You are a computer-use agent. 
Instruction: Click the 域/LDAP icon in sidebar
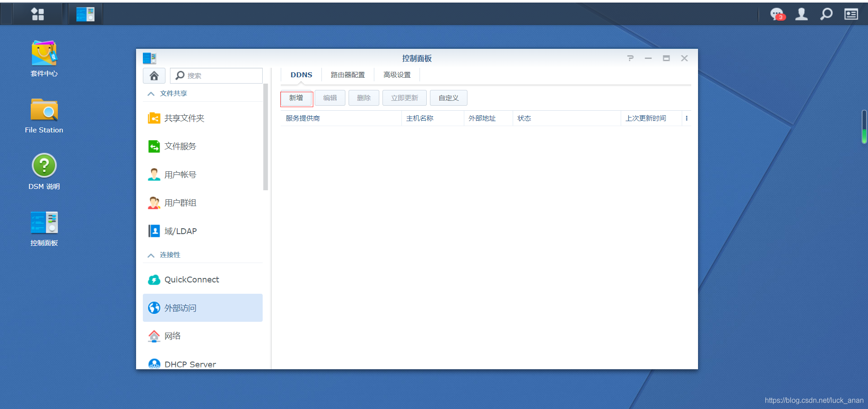pyautogui.click(x=154, y=231)
